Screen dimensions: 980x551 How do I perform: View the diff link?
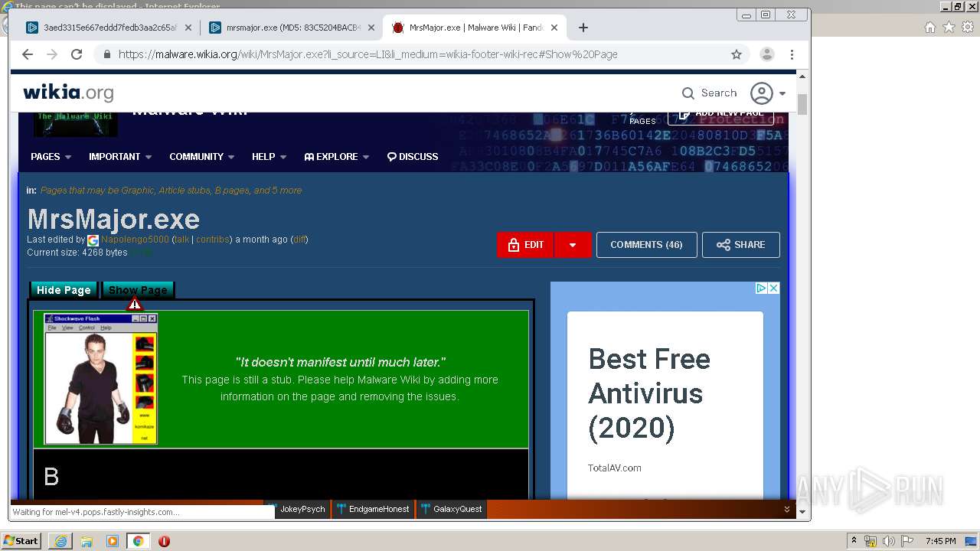point(299,240)
